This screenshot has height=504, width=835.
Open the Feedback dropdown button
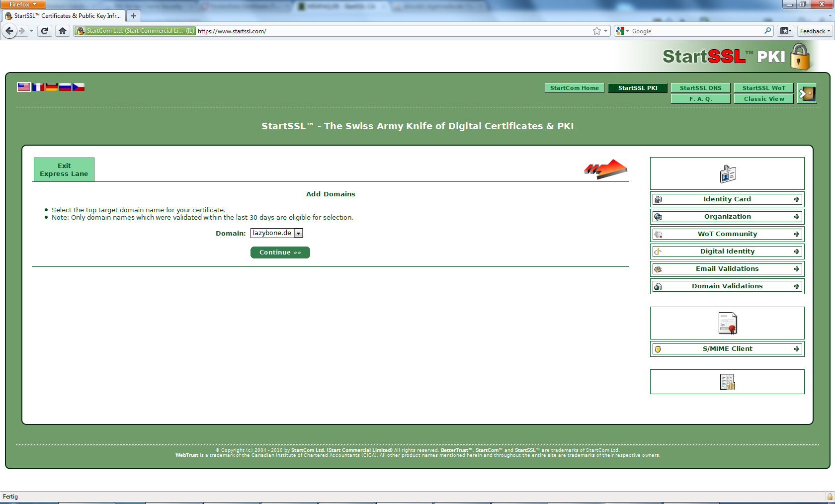coord(815,31)
